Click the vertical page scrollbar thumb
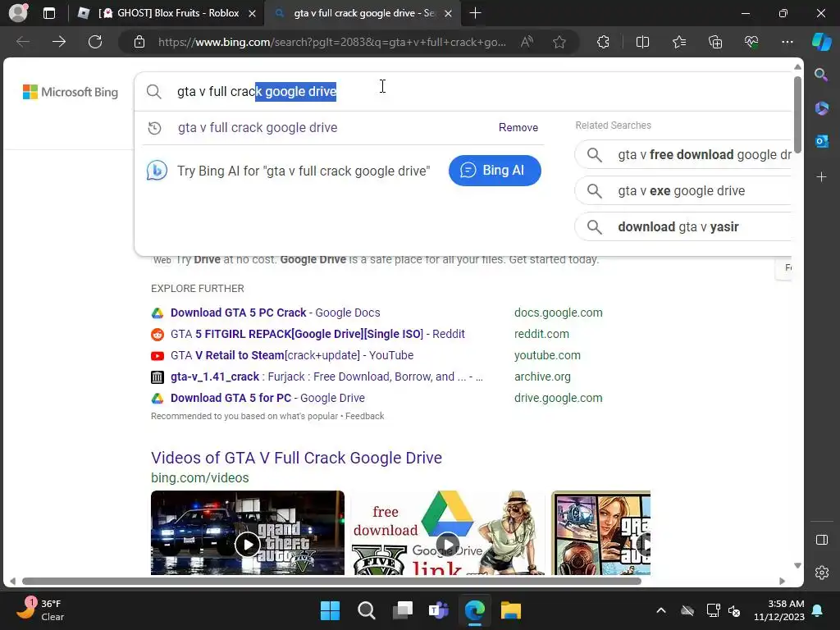The width and height of the screenshot is (840, 630). tap(797, 114)
